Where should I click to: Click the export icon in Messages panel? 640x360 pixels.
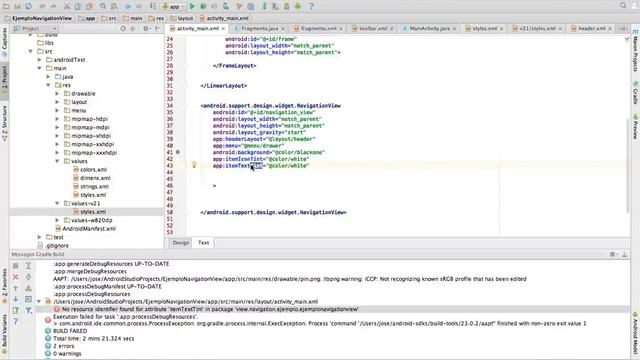pos(16,310)
